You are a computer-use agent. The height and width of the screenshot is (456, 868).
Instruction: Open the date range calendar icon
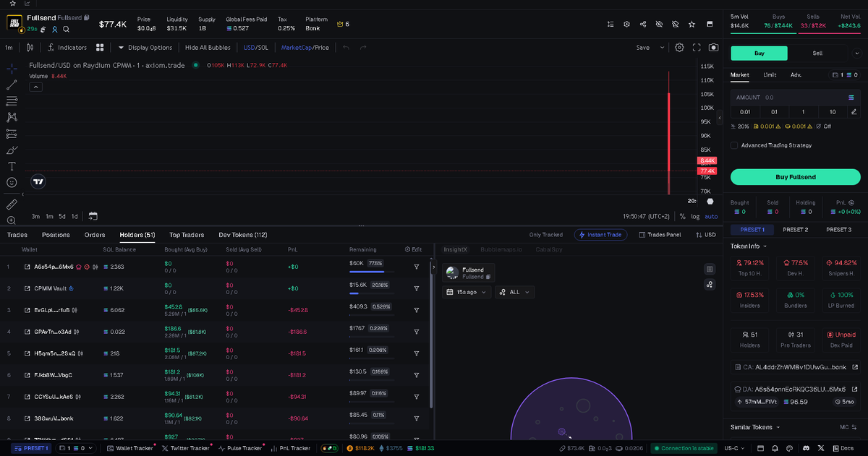click(x=93, y=216)
